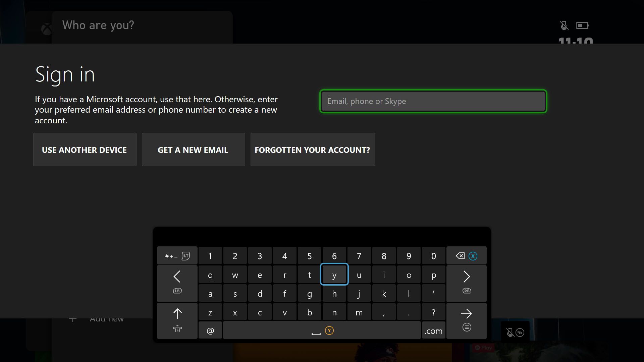
Task: Tap the number 4 key
Action: [x=285, y=256]
